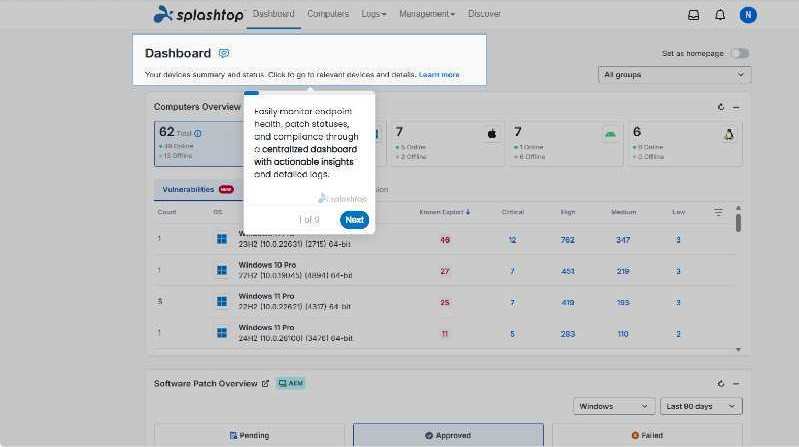This screenshot has height=447, width=799.
Task: Toggle the Set as homepage switch
Action: (740, 53)
